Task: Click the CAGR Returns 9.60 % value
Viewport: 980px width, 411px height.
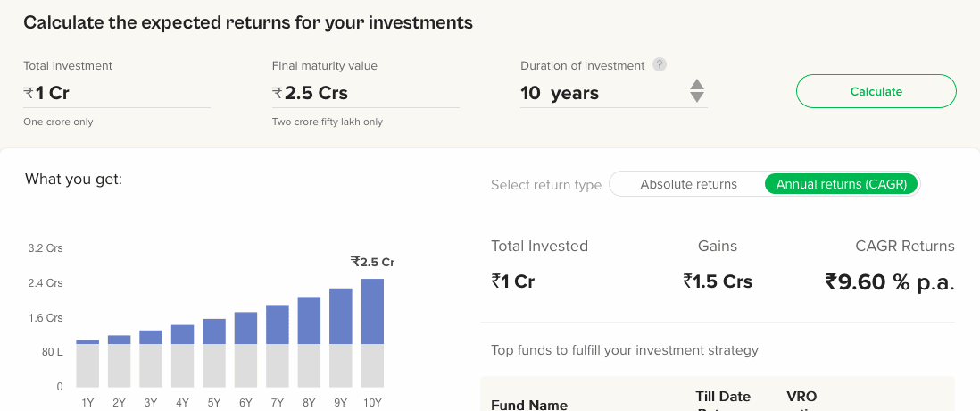Action: (890, 282)
